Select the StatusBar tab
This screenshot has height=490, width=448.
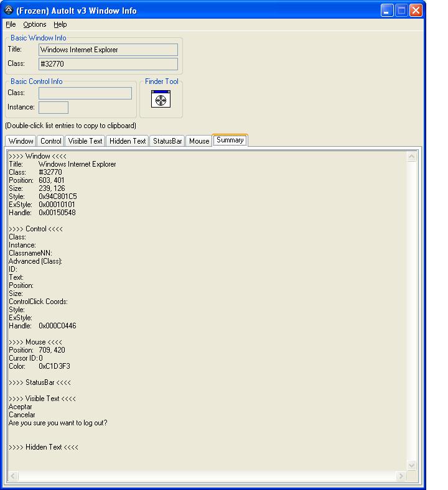(x=167, y=141)
